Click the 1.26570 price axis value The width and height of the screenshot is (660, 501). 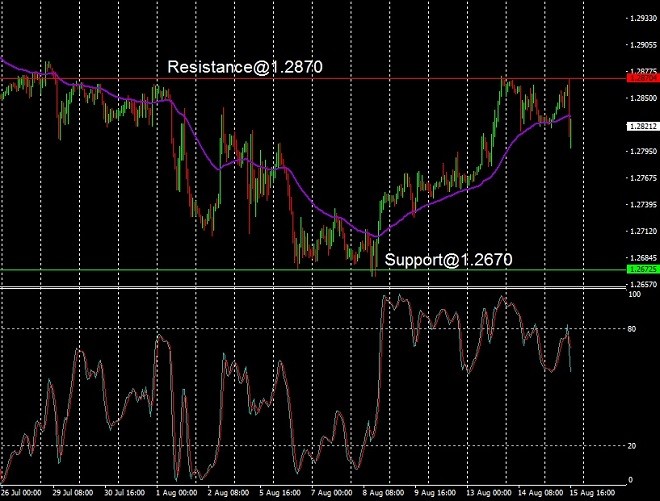643,284
